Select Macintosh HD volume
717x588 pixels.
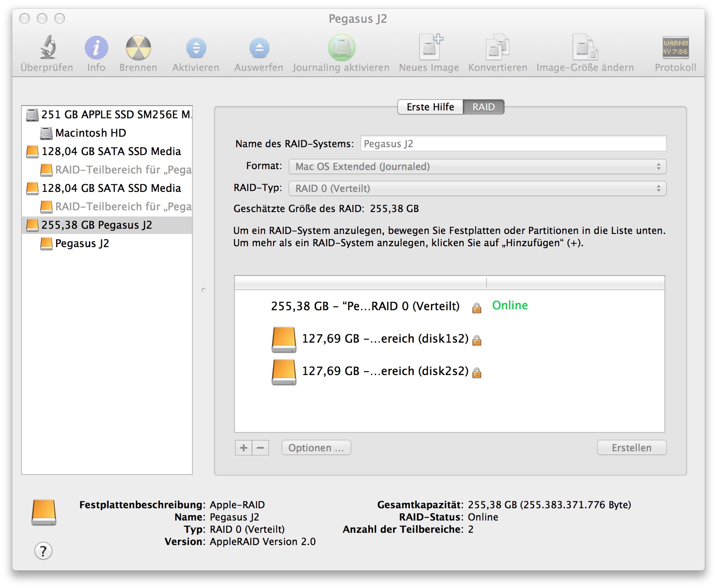point(107,133)
